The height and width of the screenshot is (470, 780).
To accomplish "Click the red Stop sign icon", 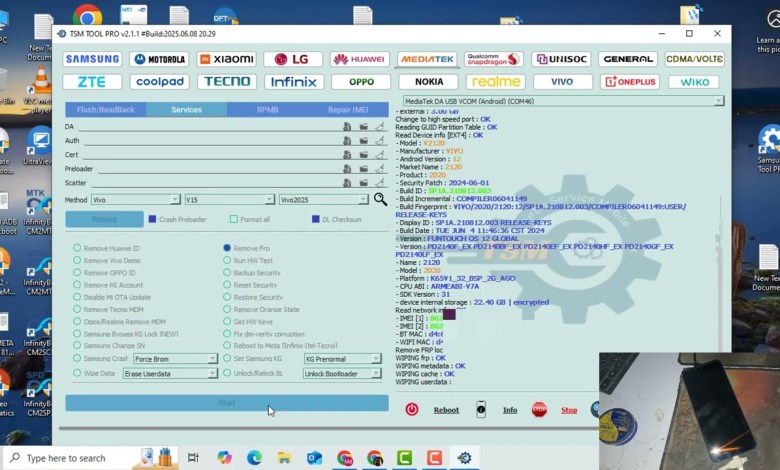I will 539,410.
